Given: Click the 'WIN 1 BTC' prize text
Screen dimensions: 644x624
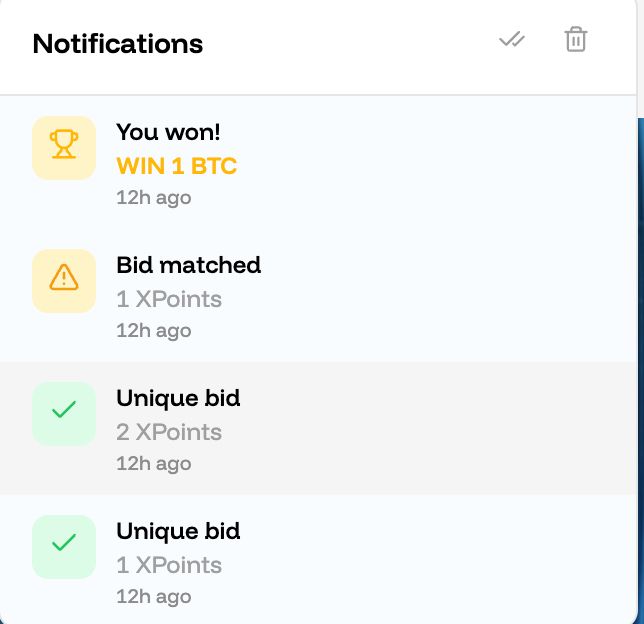Looking at the screenshot, I should [177, 166].
